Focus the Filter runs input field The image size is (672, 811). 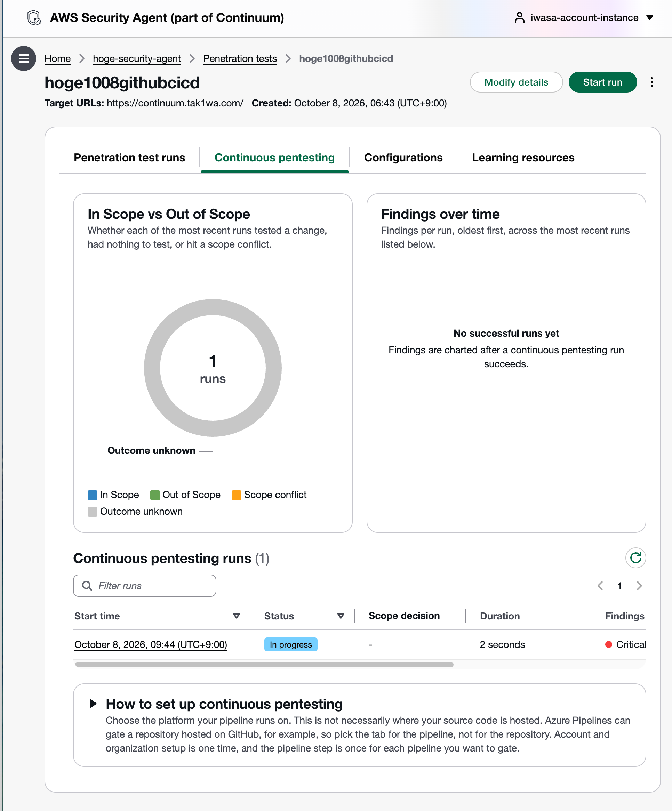(144, 585)
